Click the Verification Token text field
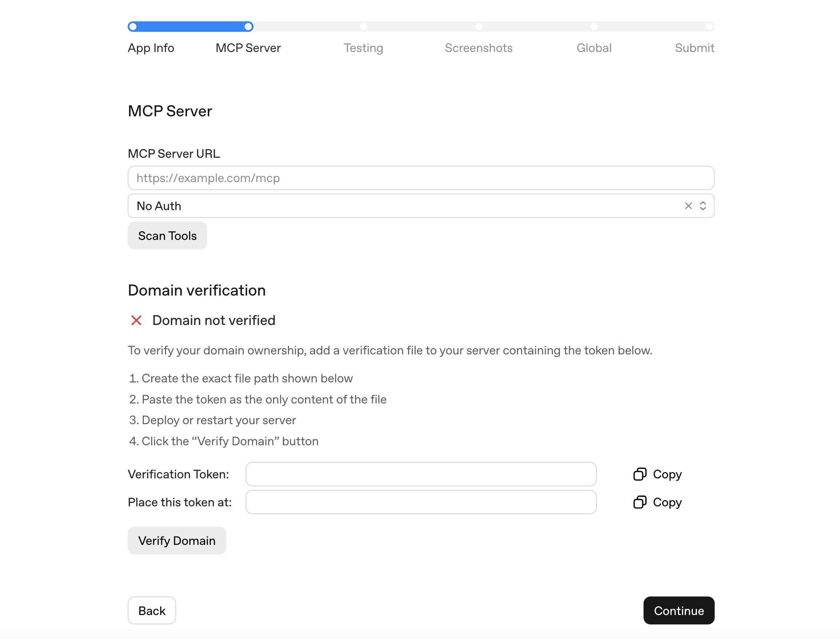840x639 pixels. tap(421, 474)
